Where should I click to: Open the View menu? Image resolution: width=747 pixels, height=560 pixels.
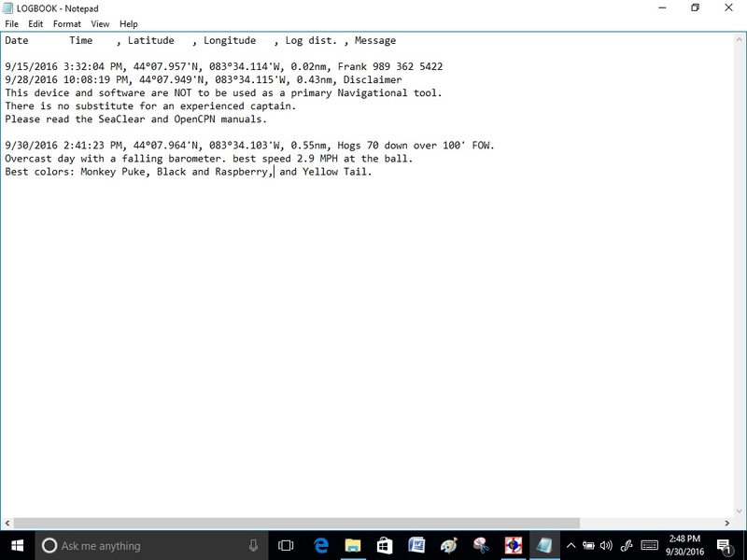(100, 24)
